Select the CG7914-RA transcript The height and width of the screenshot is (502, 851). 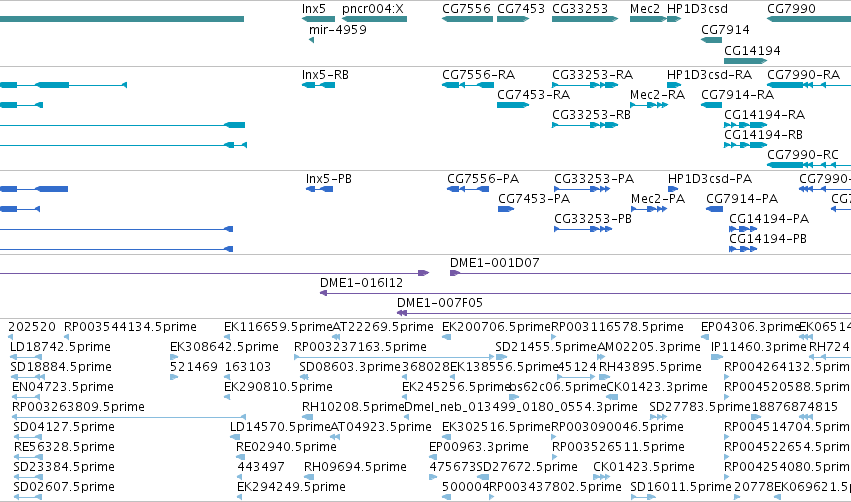[712, 105]
